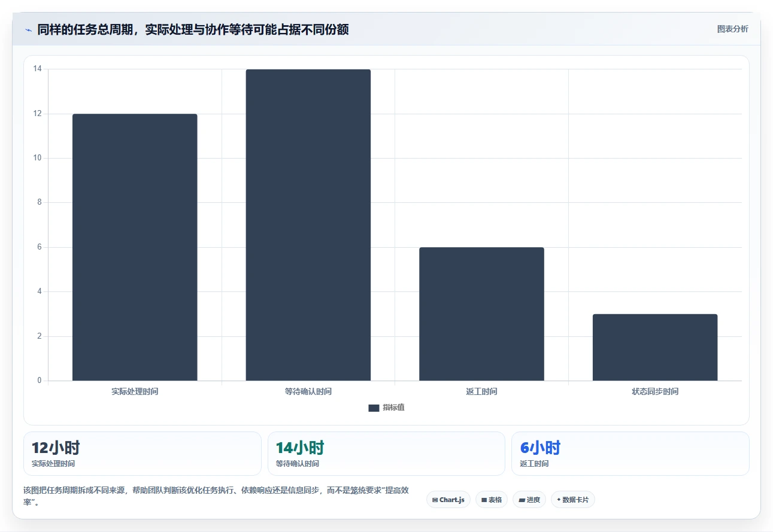Click the 进度 tag chip

click(x=529, y=500)
